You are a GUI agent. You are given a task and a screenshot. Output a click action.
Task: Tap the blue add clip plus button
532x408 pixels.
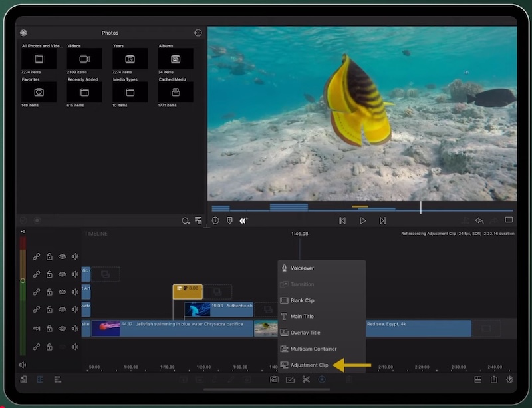pos(322,379)
